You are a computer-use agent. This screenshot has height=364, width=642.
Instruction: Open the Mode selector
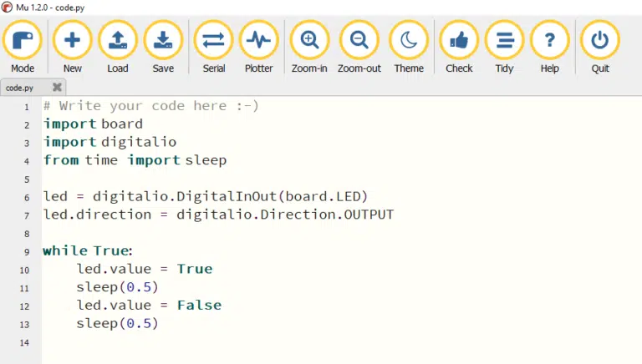[x=23, y=47]
